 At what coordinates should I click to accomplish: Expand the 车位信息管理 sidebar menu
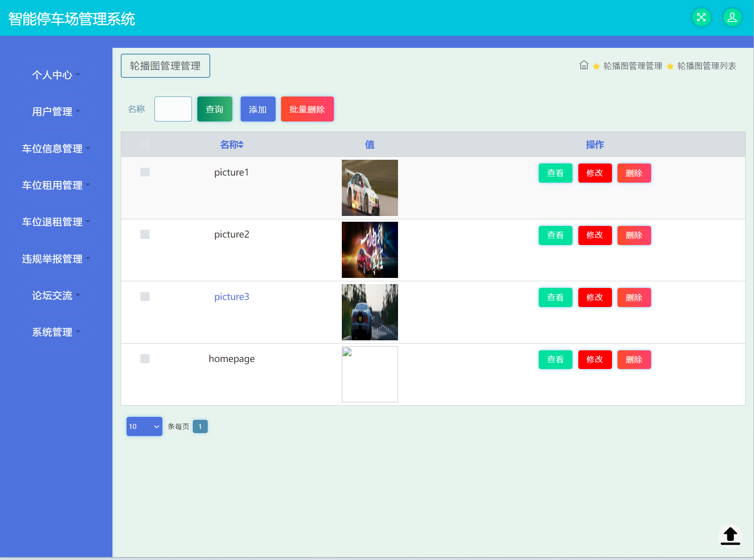point(56,149)
